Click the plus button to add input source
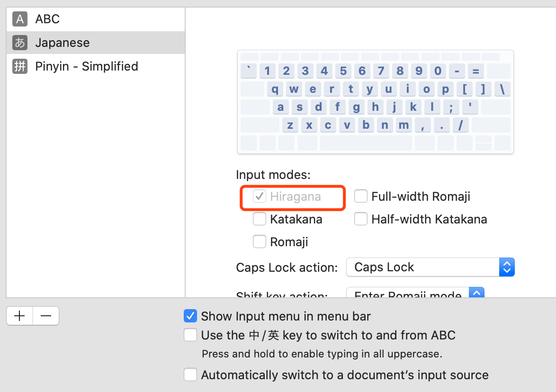 coord(19,316)
